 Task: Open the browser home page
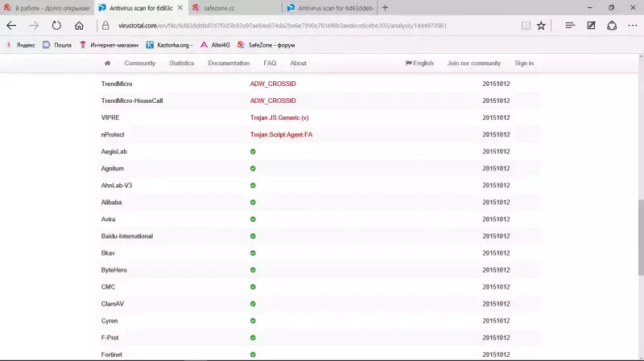coord(79,26)
